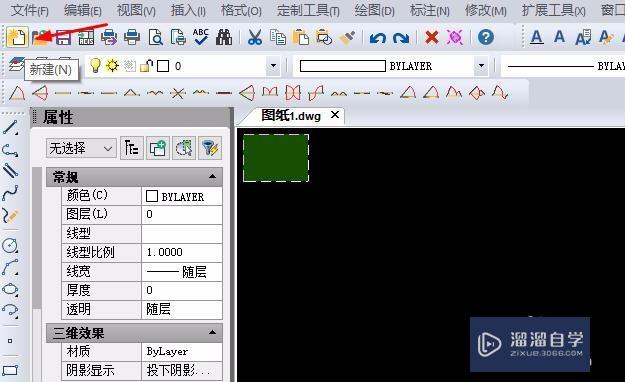Click layer color square swatch
625x382 pixels.
163,66
